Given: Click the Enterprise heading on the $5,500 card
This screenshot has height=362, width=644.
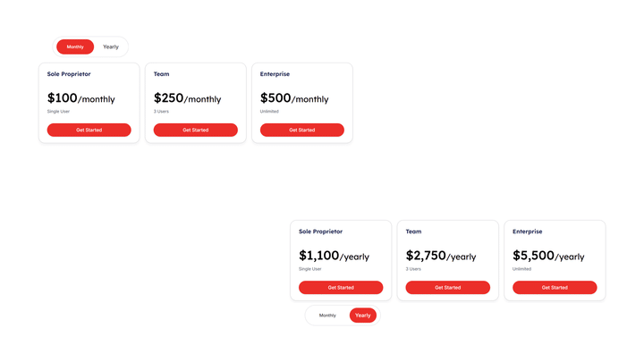Looking at the screenshot, I should [527, 232].
